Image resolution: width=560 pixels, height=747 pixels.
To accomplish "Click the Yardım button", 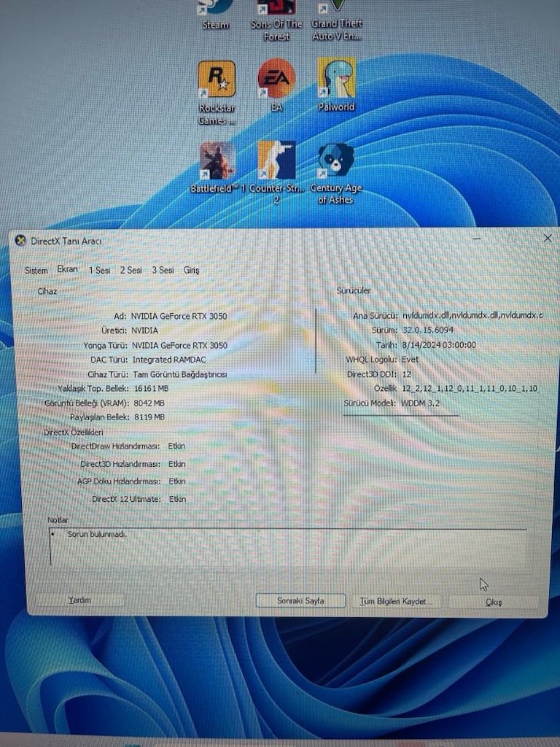I will [79, 600].
